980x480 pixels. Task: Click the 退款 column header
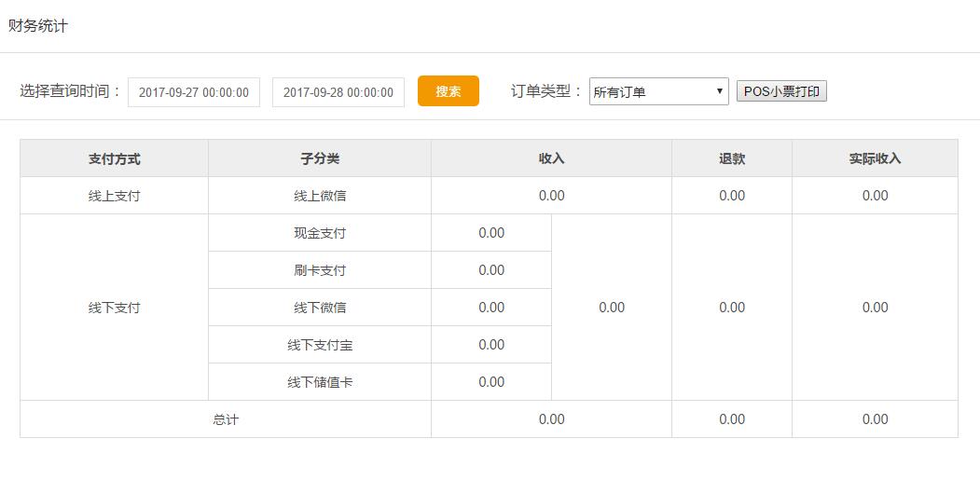point(732,158)
